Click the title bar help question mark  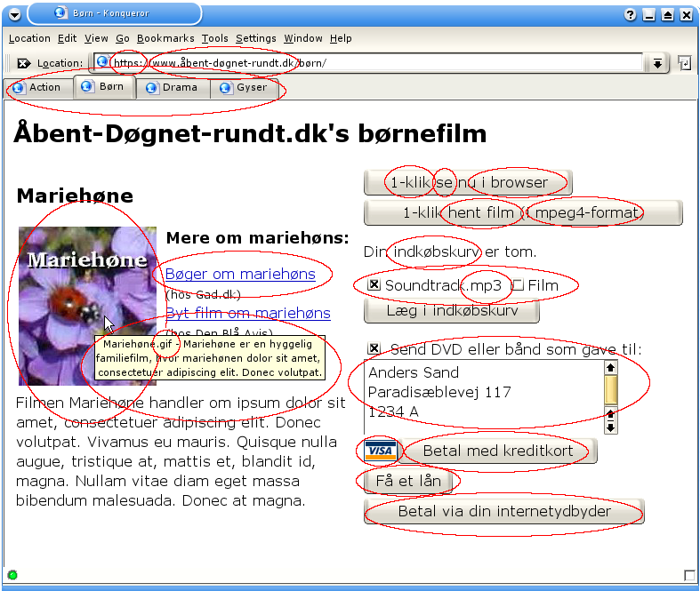pyautogui.click(x=630, y=15)
